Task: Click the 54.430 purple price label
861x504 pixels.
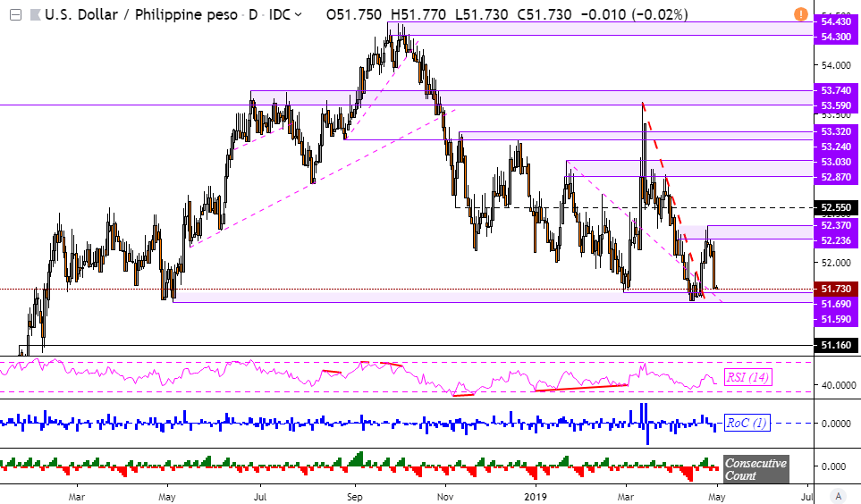Action: coord(836,21)
